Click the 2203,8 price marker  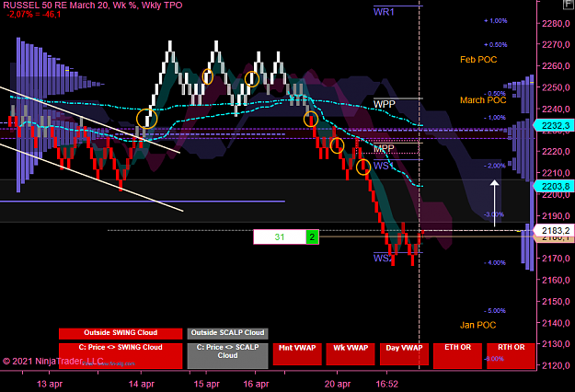pyautogui.click(x=554, y=186)
